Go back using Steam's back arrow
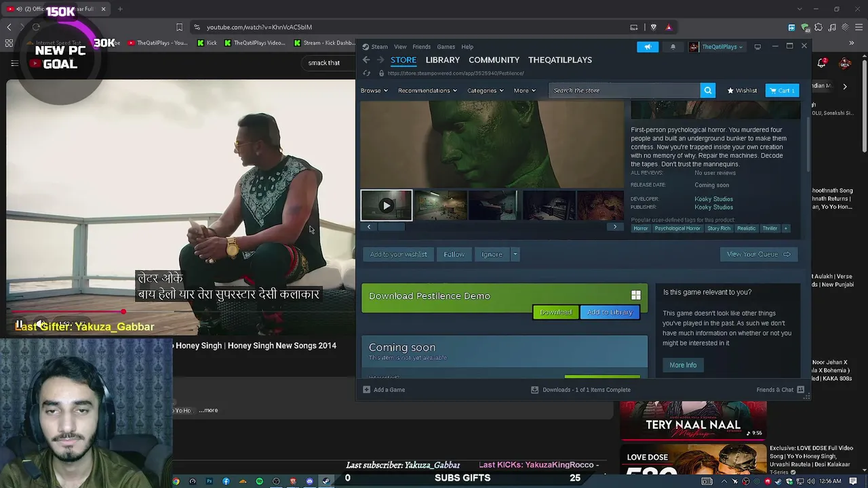Screen dimensions: 868x488 [x=366, y=60]
